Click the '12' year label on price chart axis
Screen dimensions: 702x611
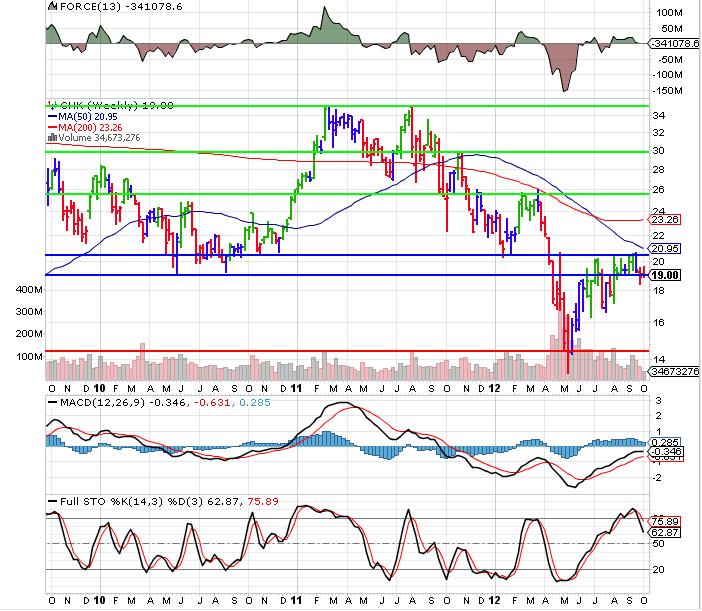[x=494, y=388]
